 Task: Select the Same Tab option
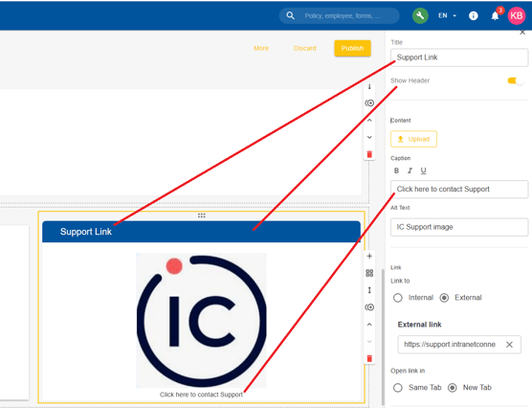pyautogui.click(x=398, y=388)
